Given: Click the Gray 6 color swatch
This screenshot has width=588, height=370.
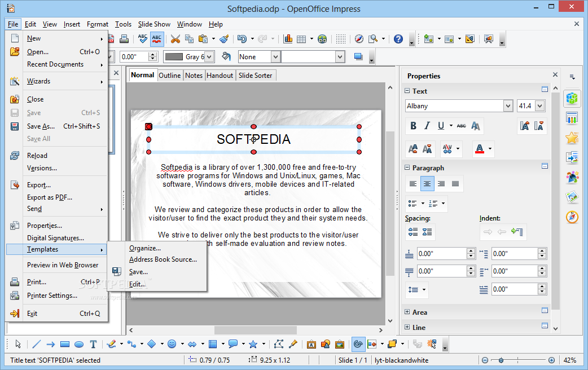Looking at the screenshot, I should click(174, 56).
